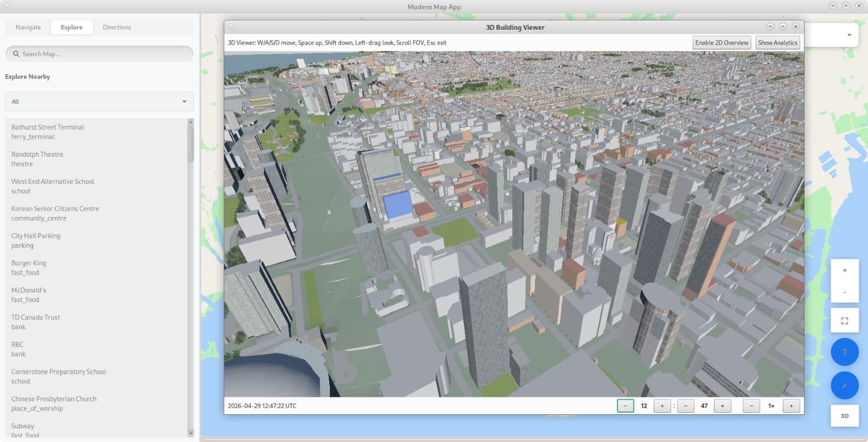The height and width of the screenshot is (442, 868).
Task: Increase the minute value of 47
Action: (722, 406)
